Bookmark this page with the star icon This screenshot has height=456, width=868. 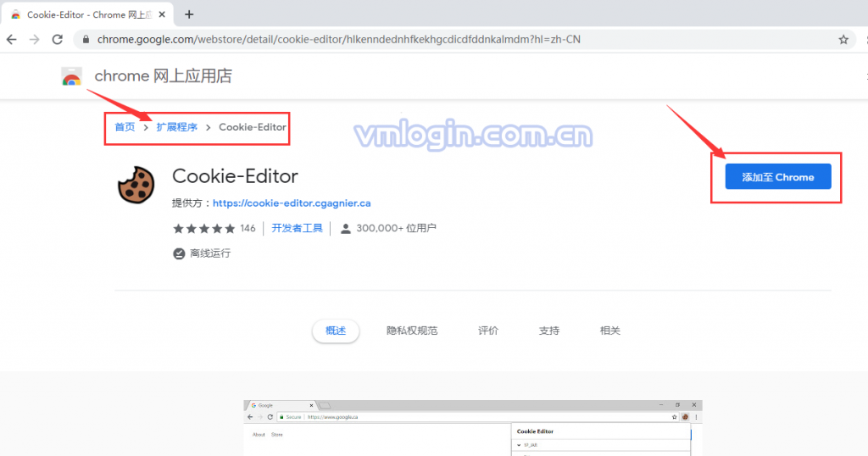coord(843,39)
